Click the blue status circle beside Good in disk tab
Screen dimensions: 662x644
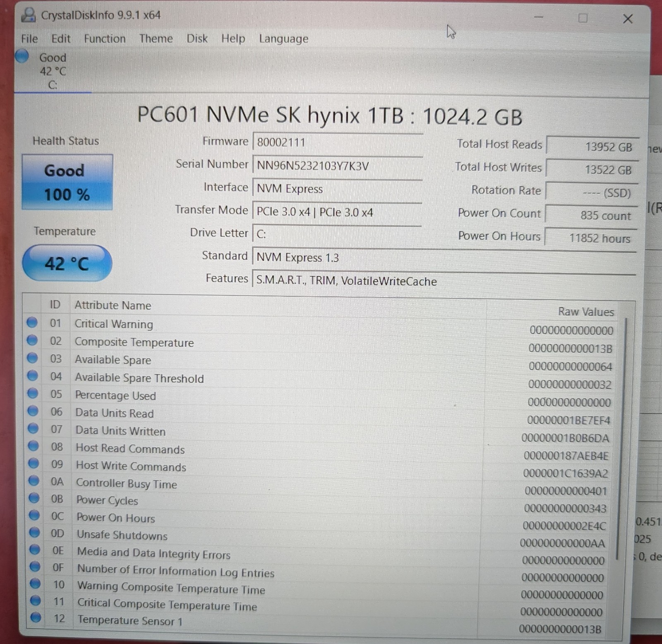tap(22, 56)
